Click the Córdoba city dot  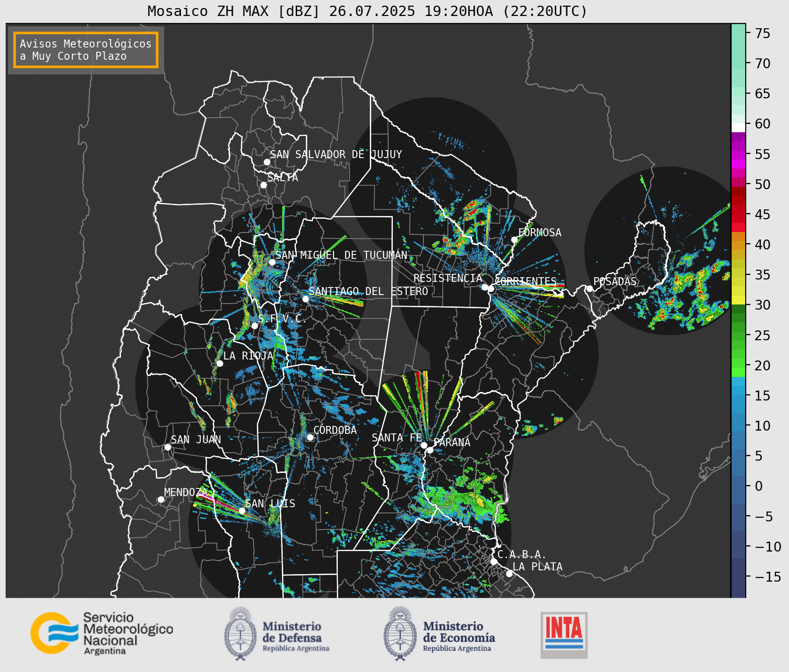(310, 437)
